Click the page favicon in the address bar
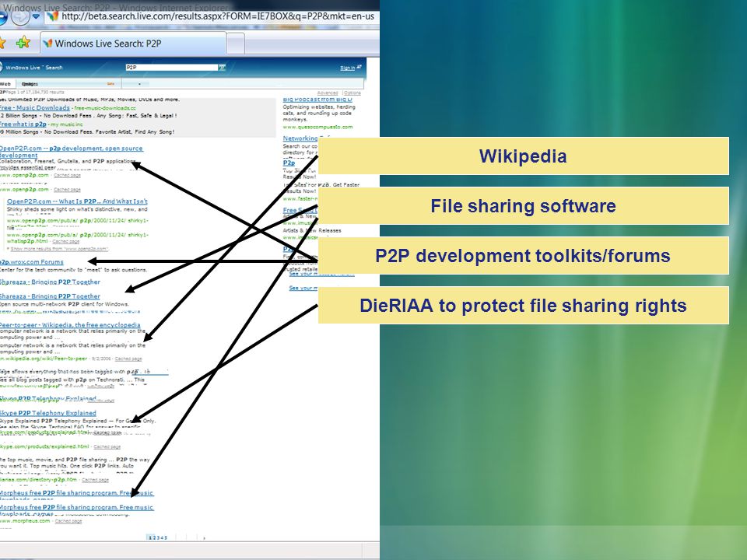 pyautogui.click(x=52, y=16)
